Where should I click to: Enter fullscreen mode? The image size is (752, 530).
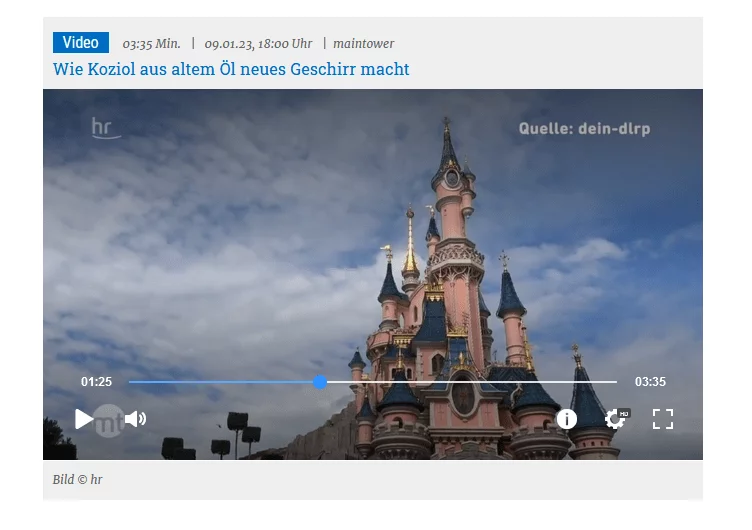[663, 419]
